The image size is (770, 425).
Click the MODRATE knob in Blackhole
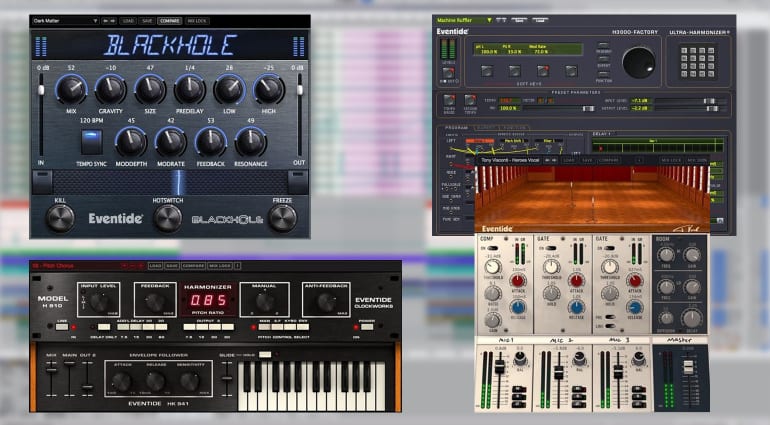pos(171,142)
